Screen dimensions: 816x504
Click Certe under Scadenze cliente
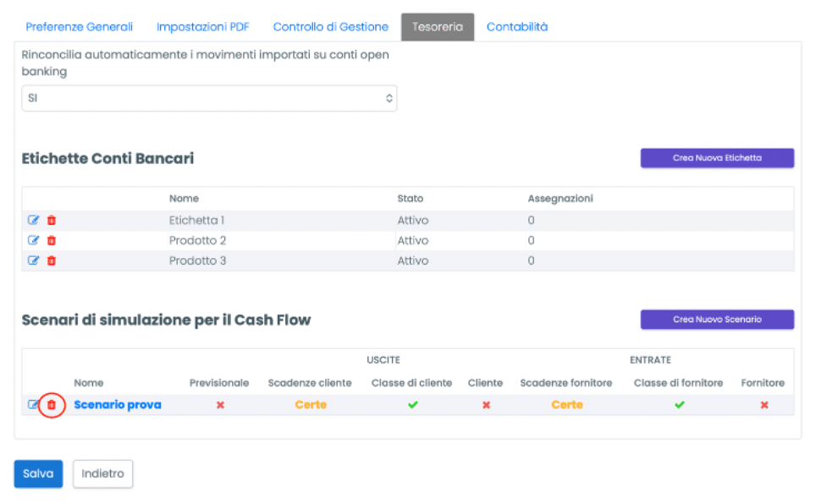[x=311, y=405]
